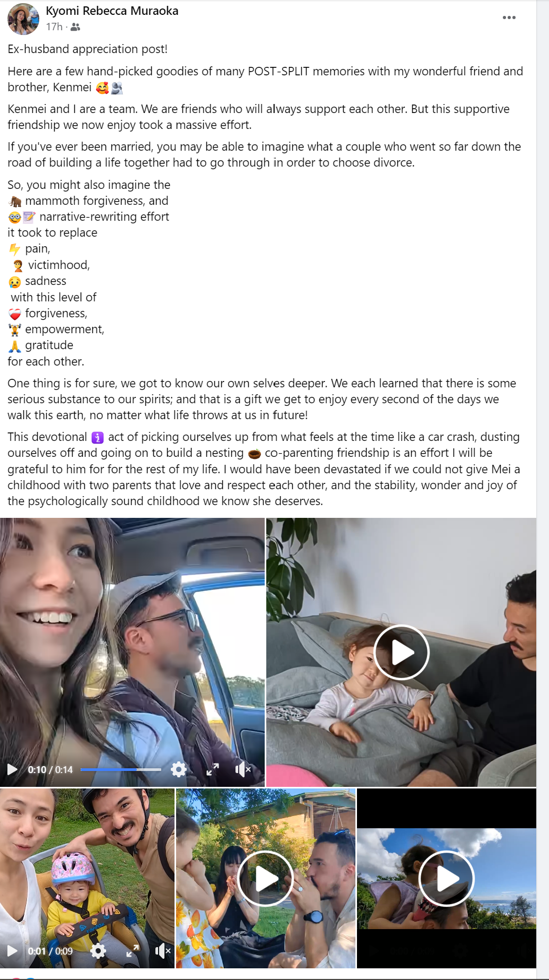Unmute the car video sound
The image size is (549, 980).
click(243, 769)
